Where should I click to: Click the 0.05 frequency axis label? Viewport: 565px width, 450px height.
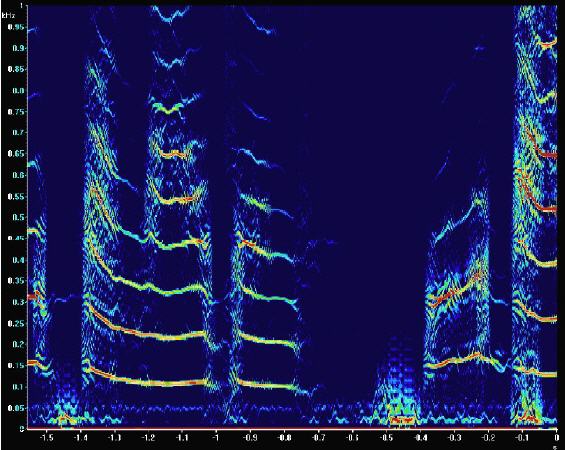click(x=16, y=408)
